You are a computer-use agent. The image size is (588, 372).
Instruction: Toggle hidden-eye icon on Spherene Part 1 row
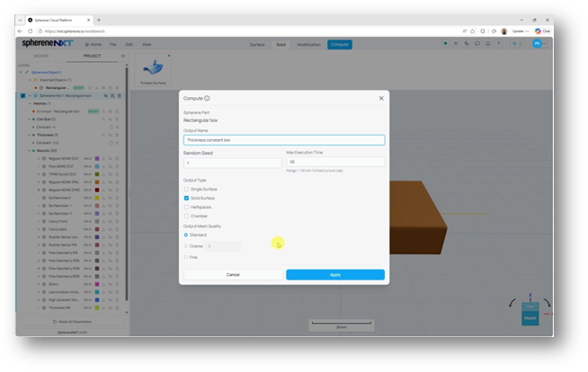point(106,96)
